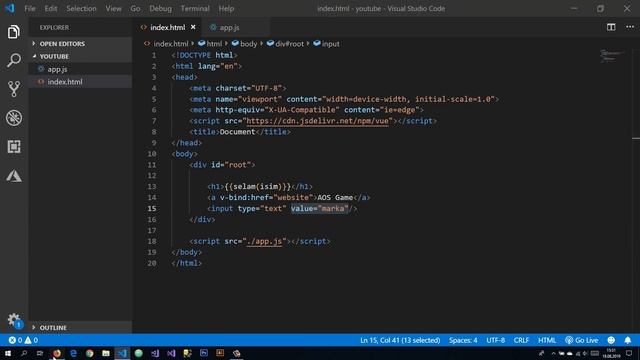The width and height of the screenshot is (640, 360).
Task: Open the editor More Actions ellipsis
Action: coord(630,27)
